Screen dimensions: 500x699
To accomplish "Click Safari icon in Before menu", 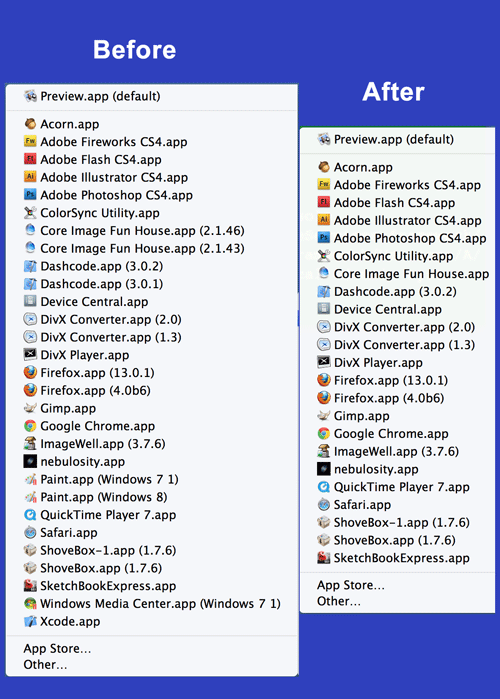I will (x=30, y=532).
